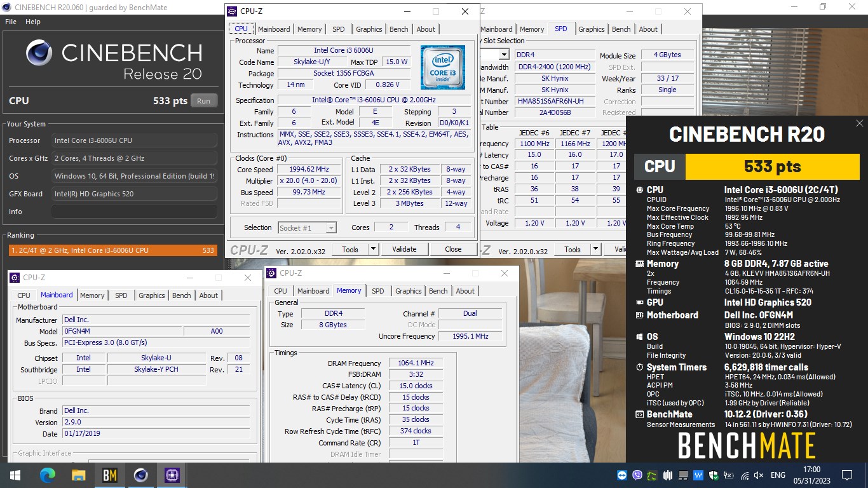Close the BenchMate result overlay with the X
This screenshot has width=868, height=488.
860,123
